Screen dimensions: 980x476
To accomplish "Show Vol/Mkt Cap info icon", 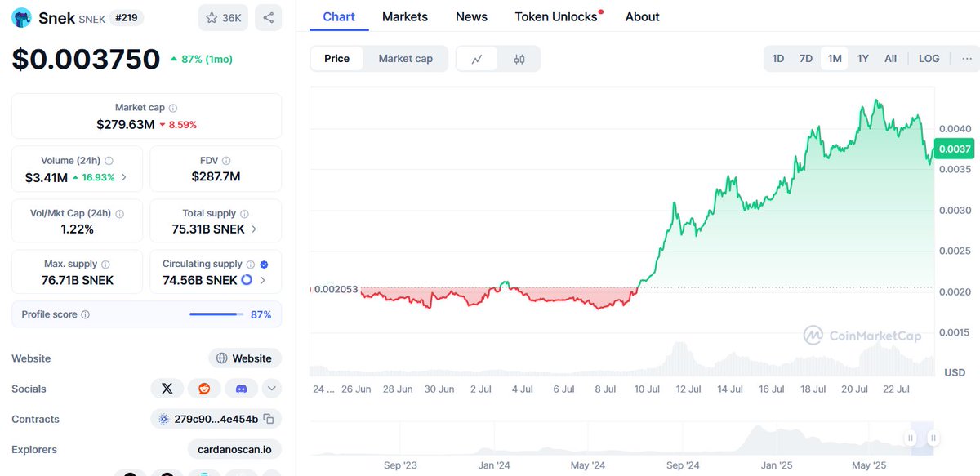I will coord(120,213).
